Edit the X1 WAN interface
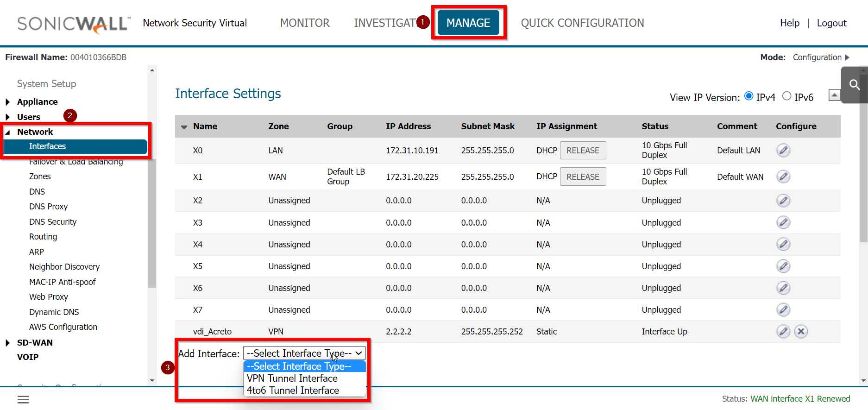The width and height of the screenshot is (868, 410). click(783, 177)
